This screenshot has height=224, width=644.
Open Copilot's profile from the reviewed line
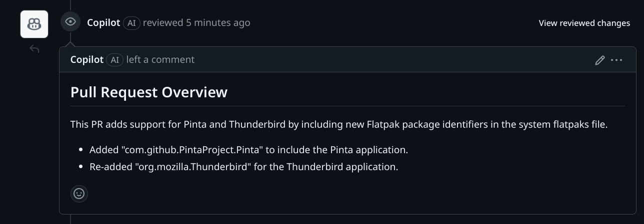(103, 22)
